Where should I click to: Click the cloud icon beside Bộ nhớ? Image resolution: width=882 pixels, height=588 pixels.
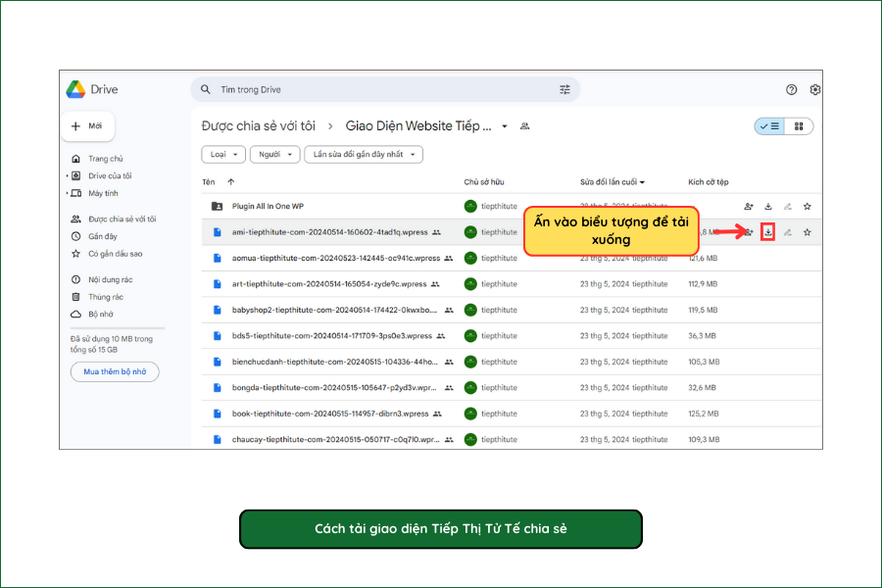[x=75, y=314]
